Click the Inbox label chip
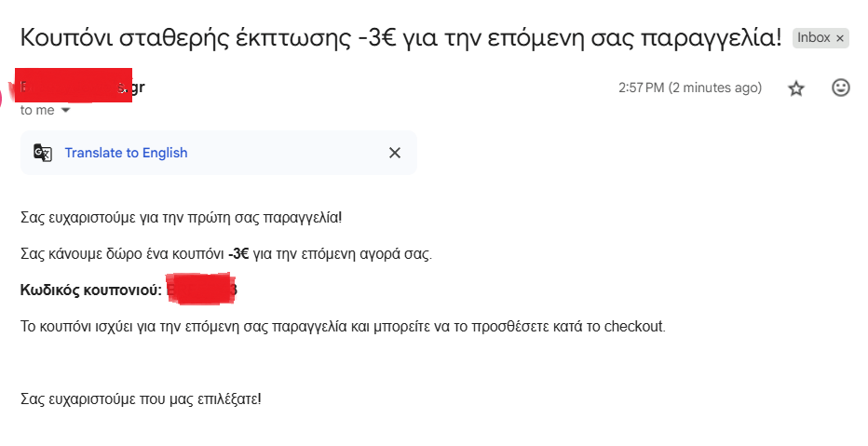This screenshot has height=446, width=868. 812,38
